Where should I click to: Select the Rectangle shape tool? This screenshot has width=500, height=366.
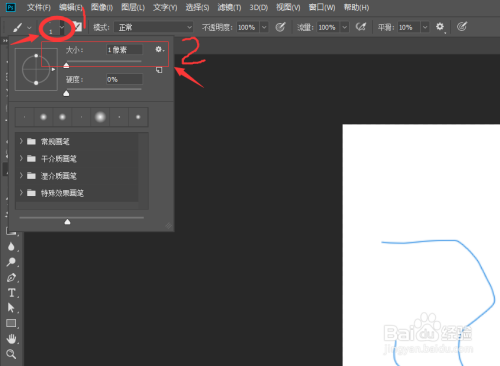pyautogui.click(x=11, y=323)
